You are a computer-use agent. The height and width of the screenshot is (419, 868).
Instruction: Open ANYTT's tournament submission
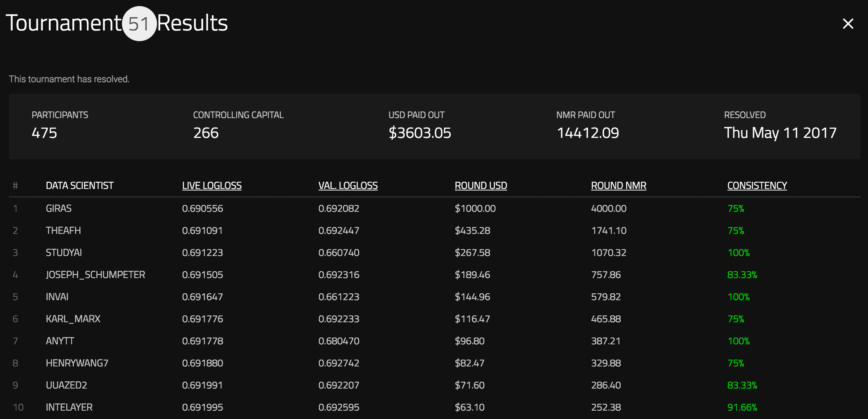tap(60, 341)
